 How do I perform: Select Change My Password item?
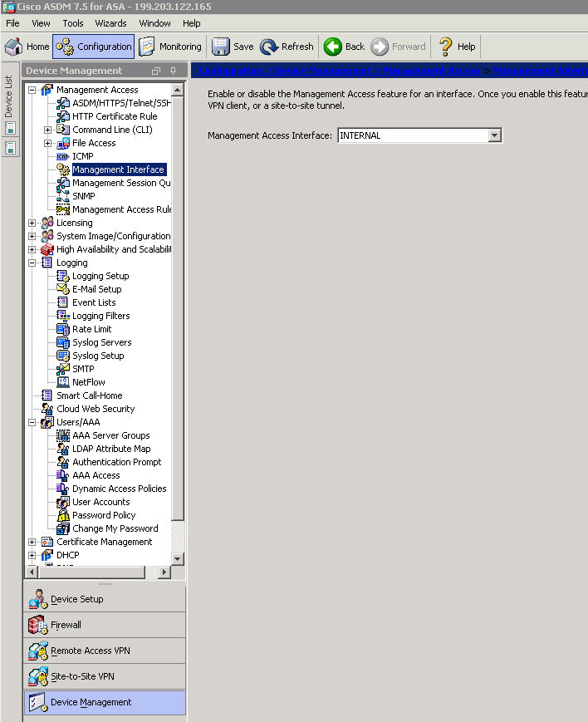point(115,528)
